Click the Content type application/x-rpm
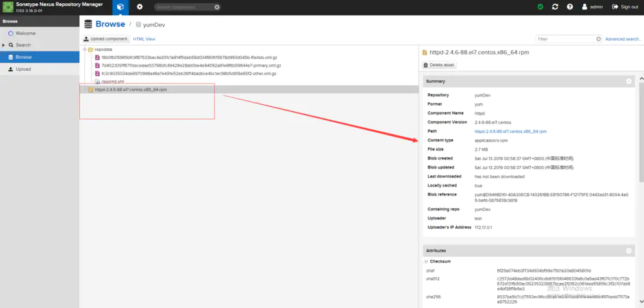The height and width of the screenshot is (308, 644). 493,140
